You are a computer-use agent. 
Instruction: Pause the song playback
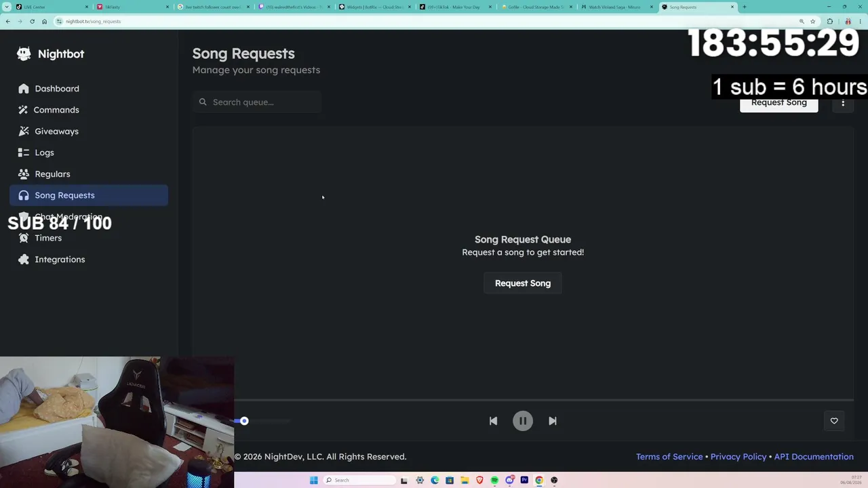point(523,421)
